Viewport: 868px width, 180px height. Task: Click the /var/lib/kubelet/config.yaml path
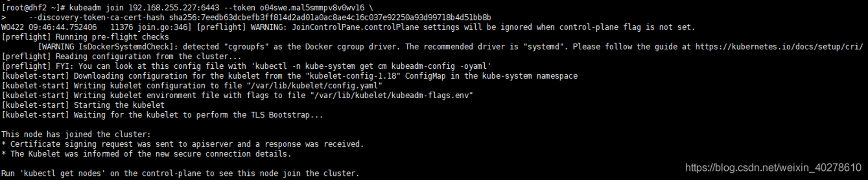click(x=314, y=86)
